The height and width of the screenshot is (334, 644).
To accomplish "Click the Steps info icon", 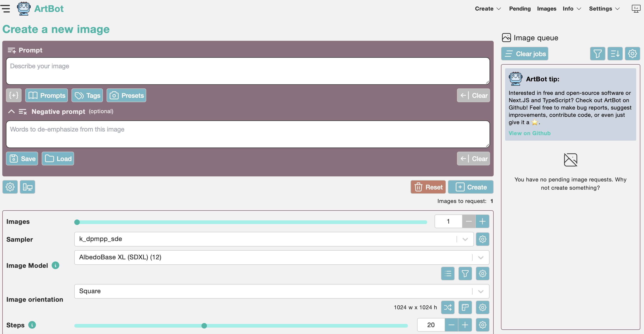I will tap(32, 325).
